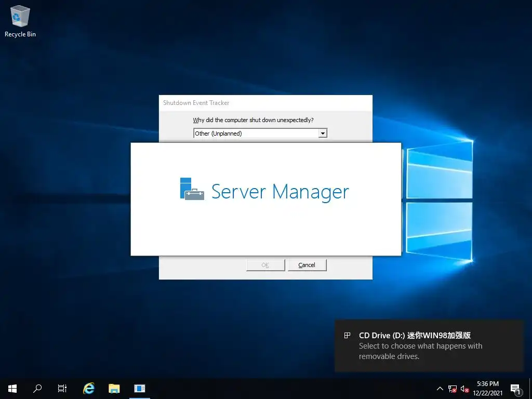532x399 pixels.
Task: Click the Server Manager splash logo icon
Action: tap(192, 189)
